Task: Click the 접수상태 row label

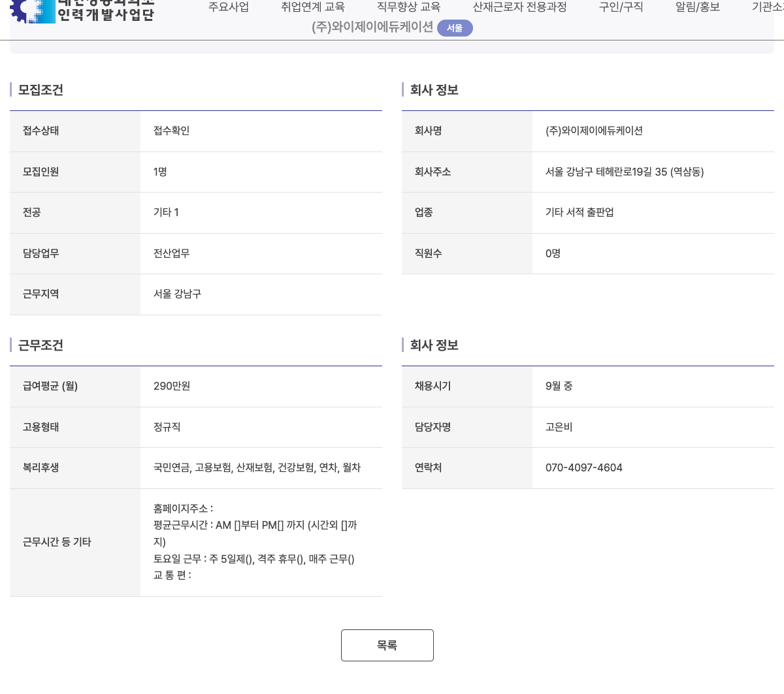Action: click(x=41, y=131)
